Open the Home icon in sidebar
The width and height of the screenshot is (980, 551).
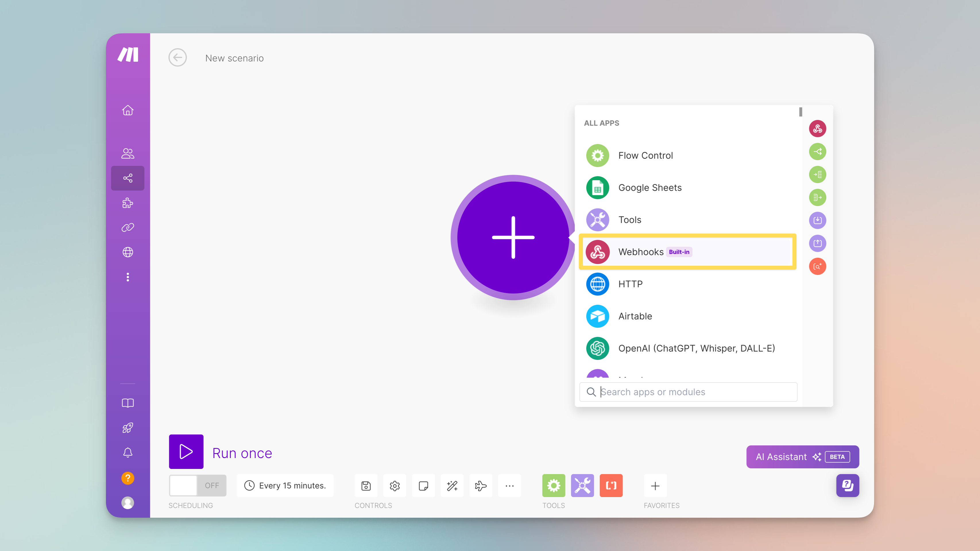pos(128,110)
